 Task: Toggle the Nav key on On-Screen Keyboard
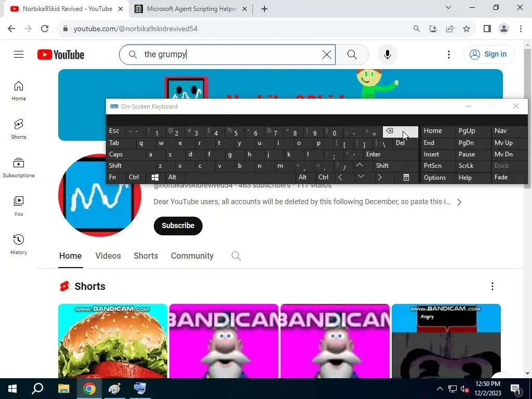click(510, 131)
